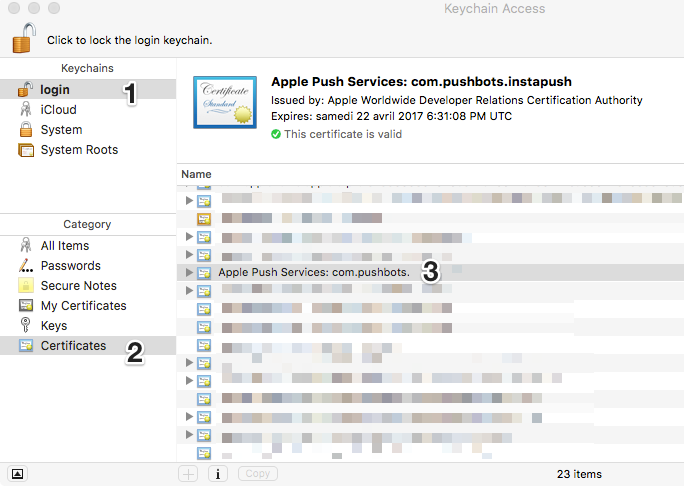
Task: Click the certificate icon beside Certificates category
Action: 26,346
